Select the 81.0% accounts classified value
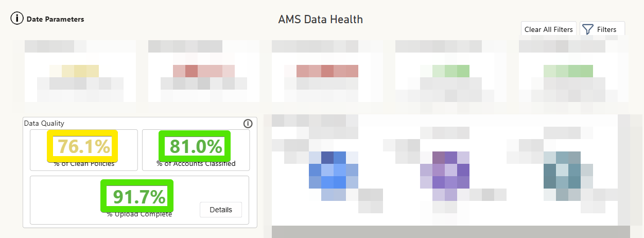Screen dimensions: 644x238 196,147
